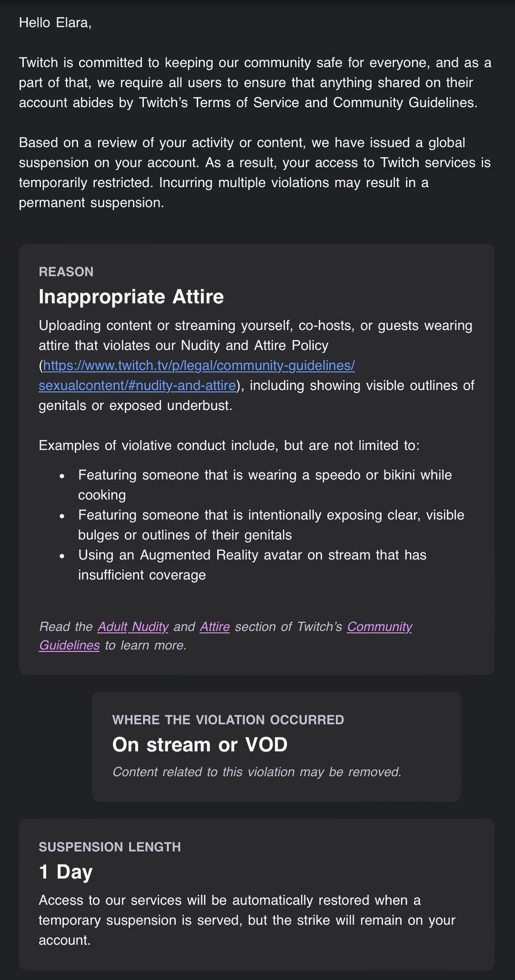The height and width of the screenshot is (980, 515).
Task: Click the Inappropriate Attire heading
Action: 131,297
